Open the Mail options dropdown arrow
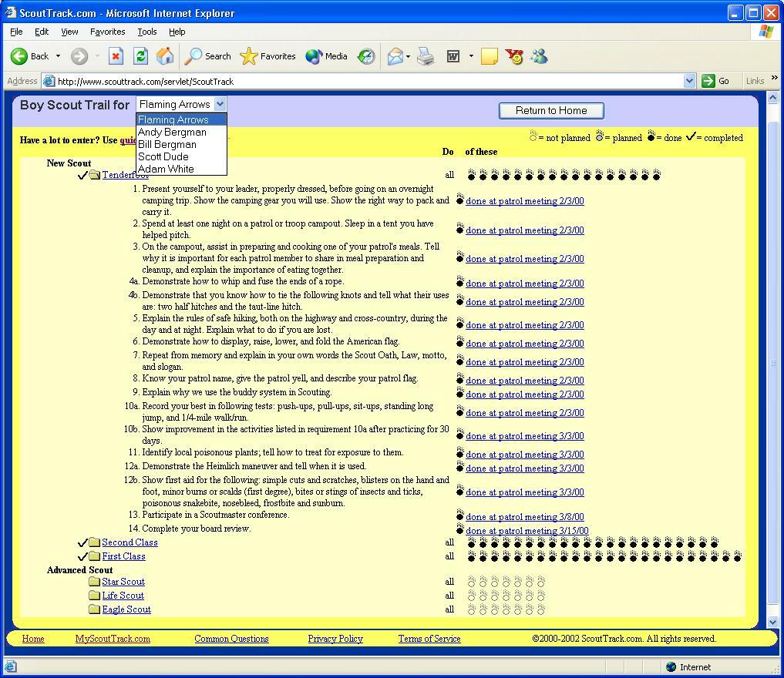Viewport: 784px width, 678px height. tap(408, 56)
